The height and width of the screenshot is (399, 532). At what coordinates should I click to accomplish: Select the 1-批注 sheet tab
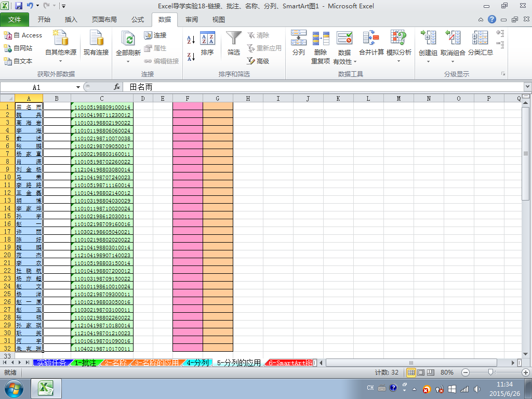85,363
